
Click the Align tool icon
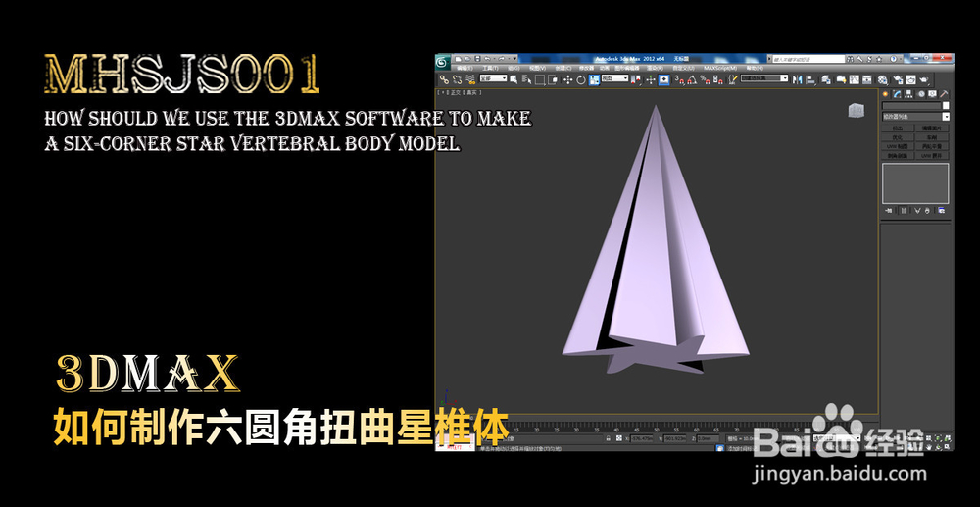coord(810,79)
